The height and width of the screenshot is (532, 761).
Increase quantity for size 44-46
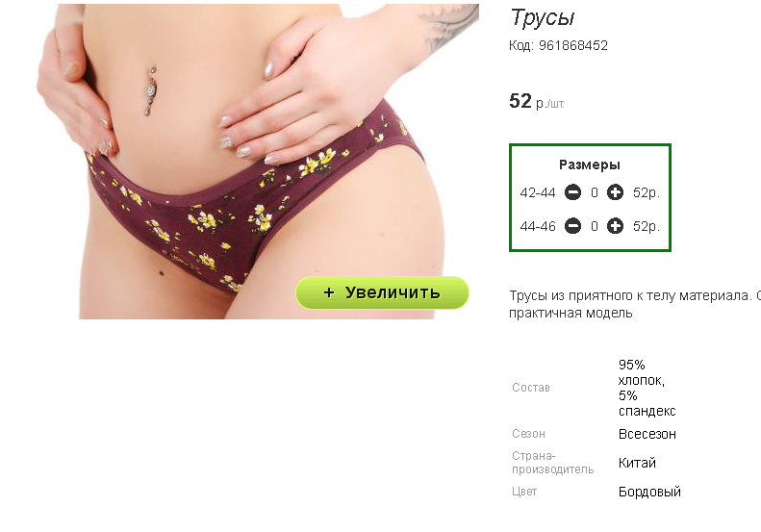(x=615, y=226)
